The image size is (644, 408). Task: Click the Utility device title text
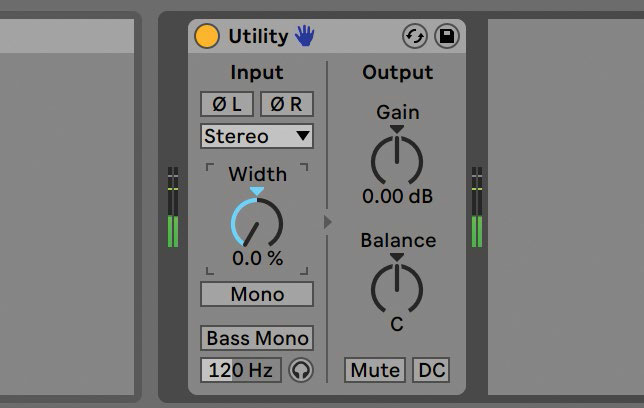(x=258, y=36)
